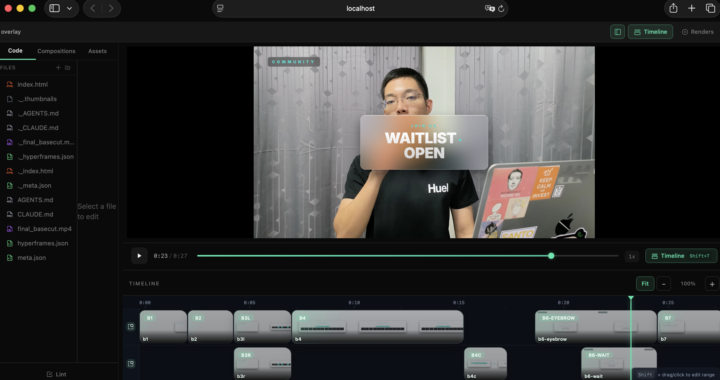Click the first track icon beside B1
This screenshot has height=380, width=720.
(x=131, y=327)
